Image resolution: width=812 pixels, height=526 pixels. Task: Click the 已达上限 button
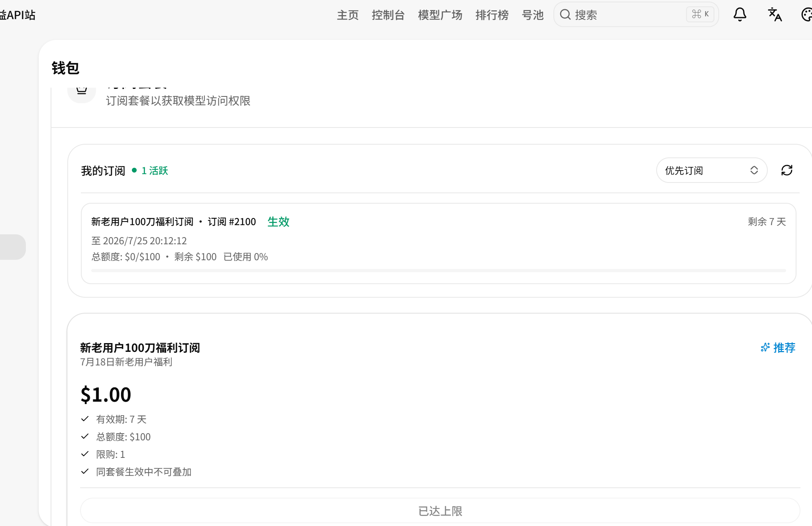[x=440, y=511]
